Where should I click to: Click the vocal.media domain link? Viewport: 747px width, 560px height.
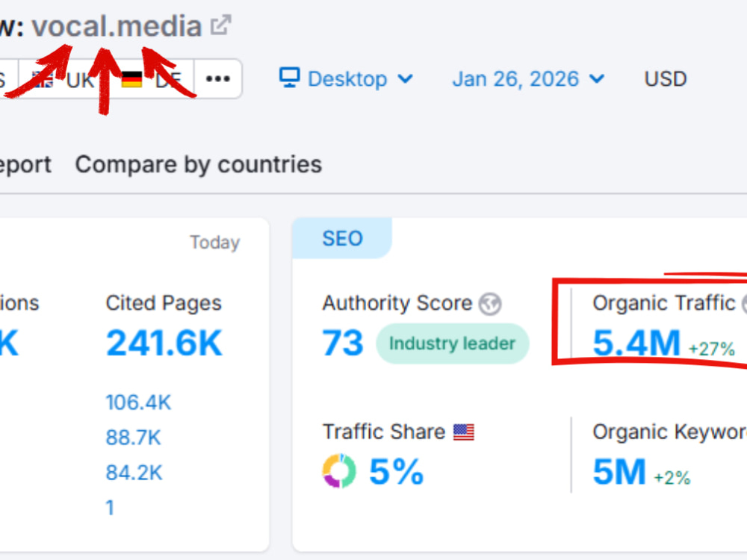[x=117, y=26]
